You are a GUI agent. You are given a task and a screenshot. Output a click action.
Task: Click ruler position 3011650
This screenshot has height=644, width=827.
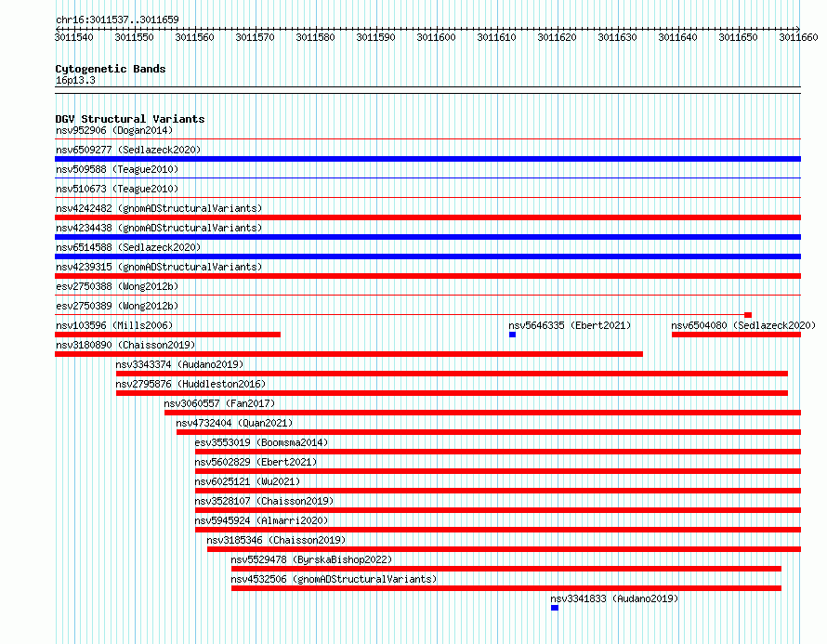tap(738, 37)
